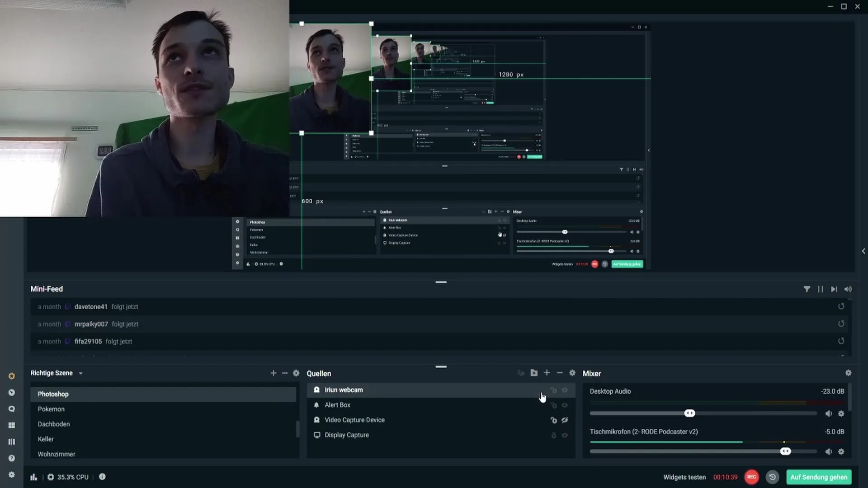Viewport: 868px width, 488px height.
Task: Open the chat bubble icon in sidebar
Action: (12, 409)
